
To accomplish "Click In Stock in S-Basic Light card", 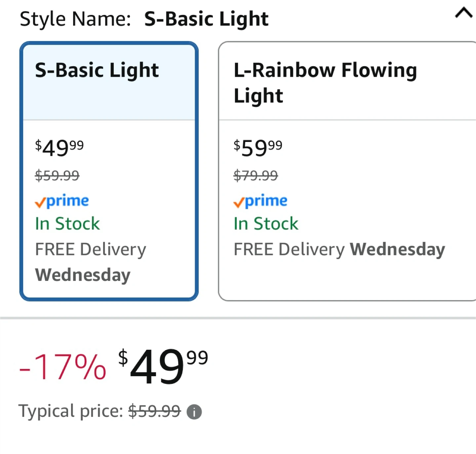I will point(67,224).
